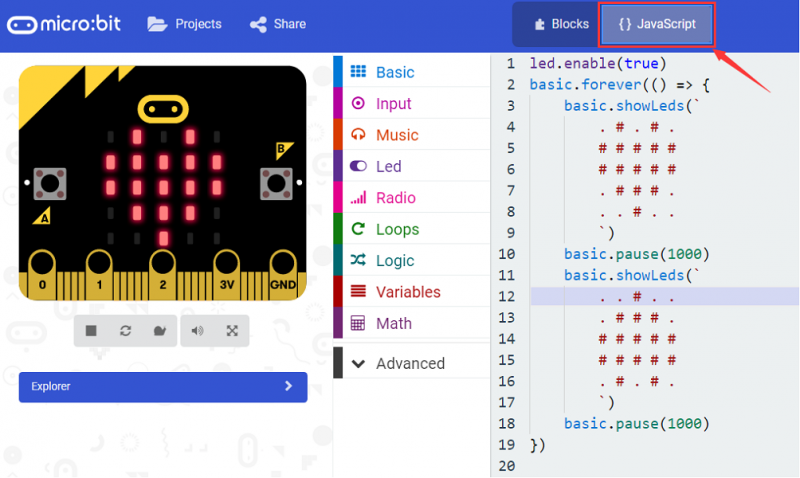Click the Led toggle icon

(358, 166)
